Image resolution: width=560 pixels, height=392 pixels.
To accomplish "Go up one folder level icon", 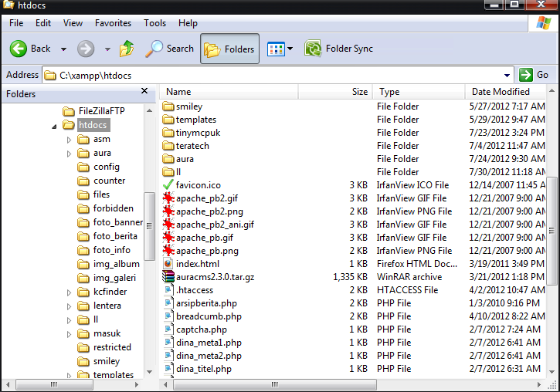I will pos(127,49).
